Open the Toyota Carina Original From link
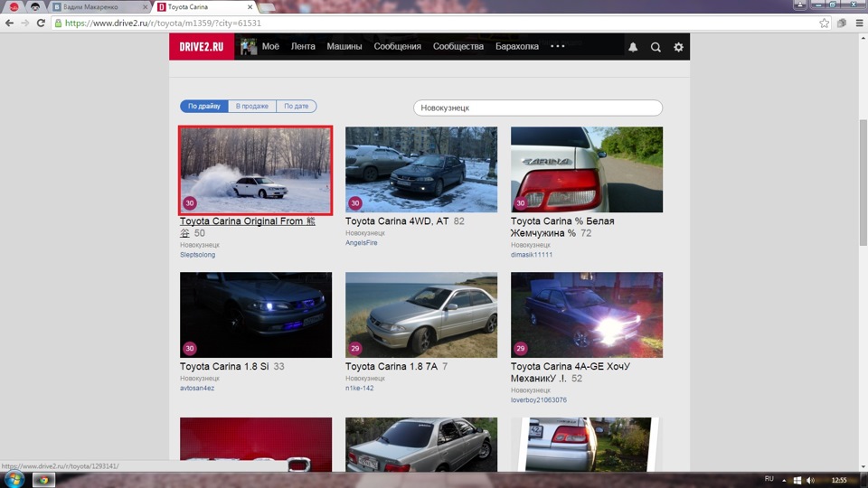The image size is (868, 488). (248, 227)
